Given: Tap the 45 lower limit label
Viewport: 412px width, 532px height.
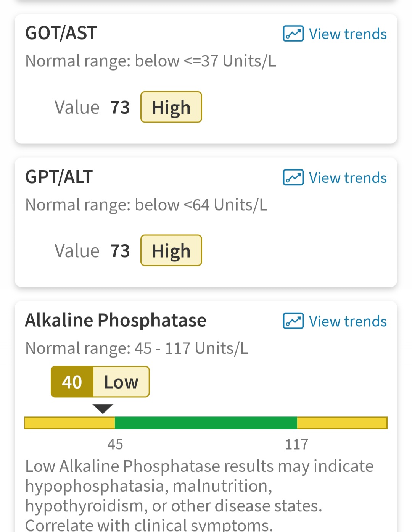Looking at the screenshot, I should [x=115, y=444].
